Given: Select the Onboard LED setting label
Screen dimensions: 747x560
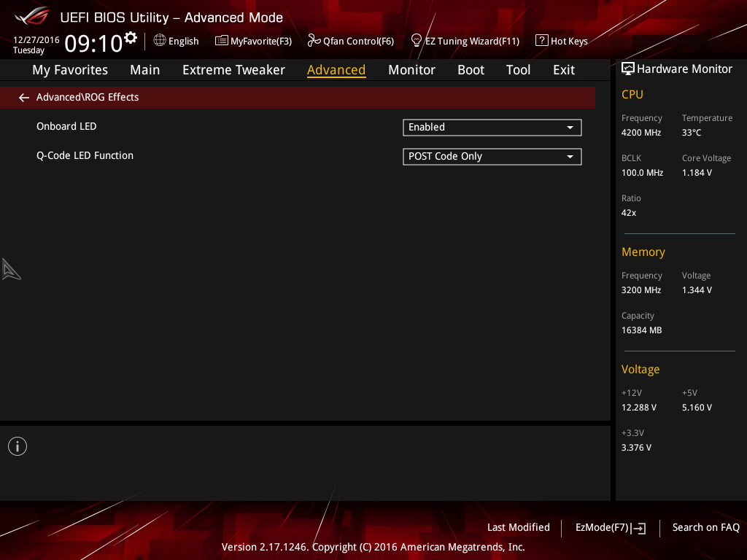Looking at the screenshot, I should [x=66, y=126].
